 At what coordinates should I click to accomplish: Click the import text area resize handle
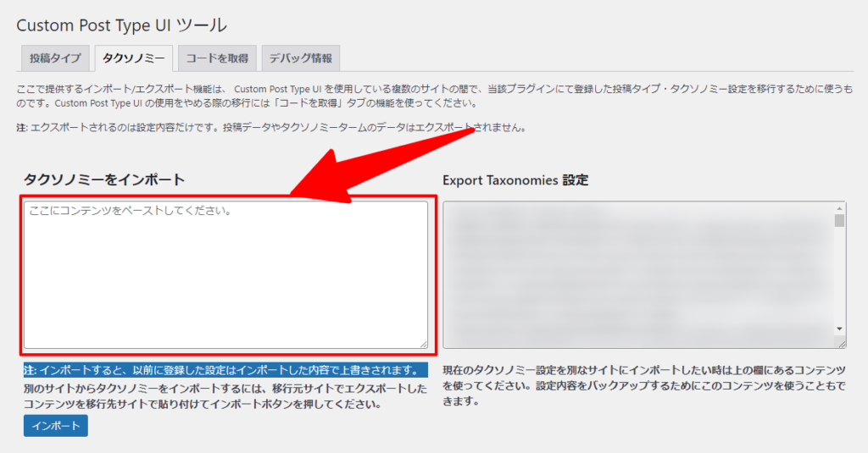pos(423,343)
